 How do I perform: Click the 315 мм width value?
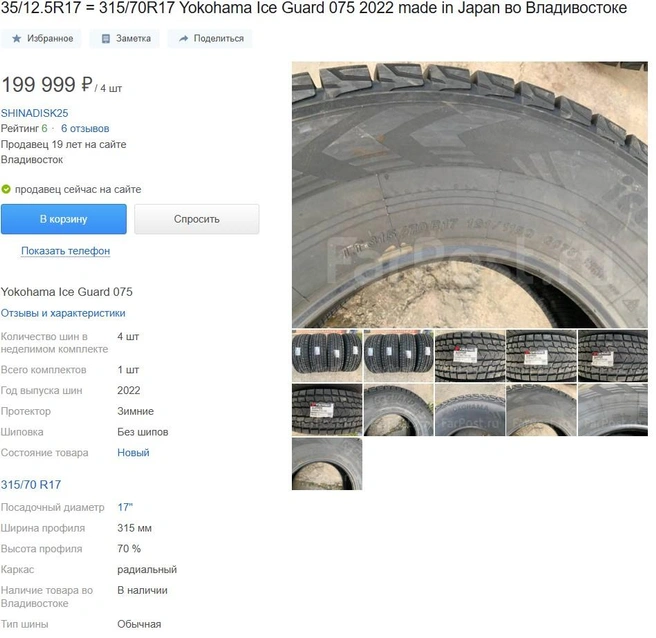pos(134,528)
